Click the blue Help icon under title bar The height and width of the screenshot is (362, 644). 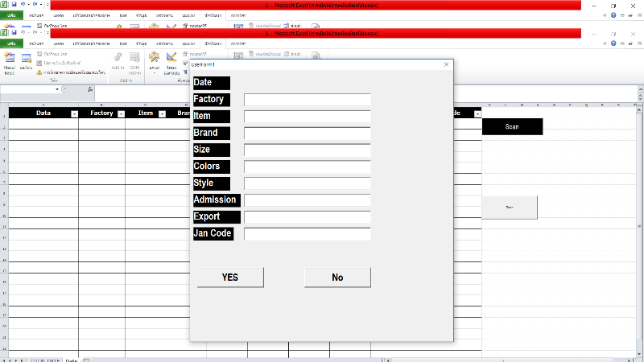613,43
